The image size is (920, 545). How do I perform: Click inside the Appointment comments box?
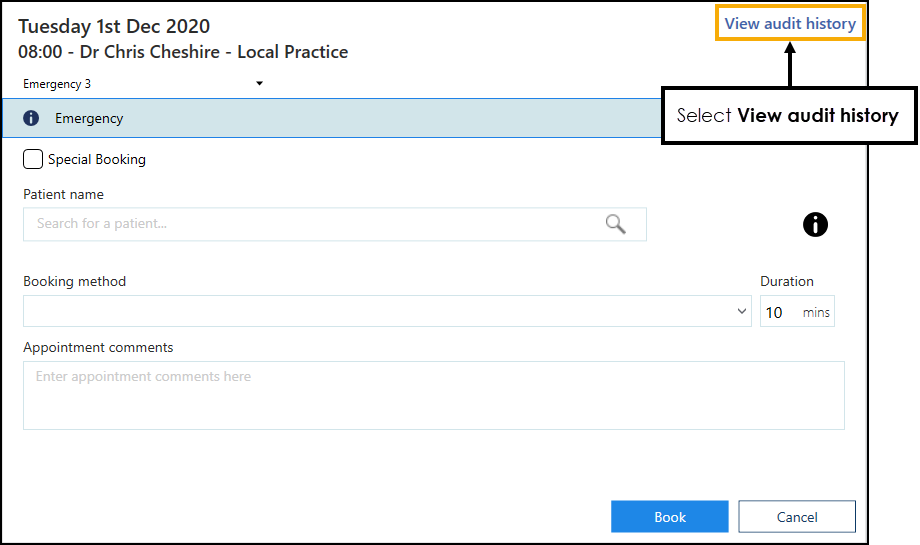tap(433, 395)
